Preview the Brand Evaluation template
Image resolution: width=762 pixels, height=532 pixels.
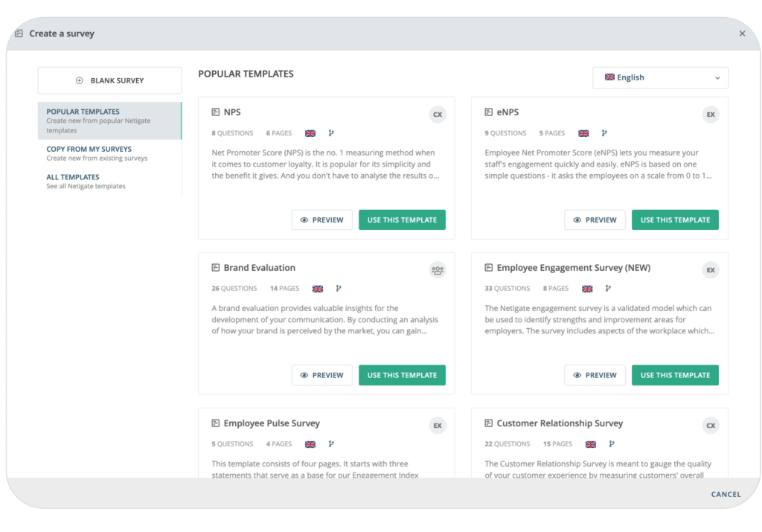click(321, 375)
